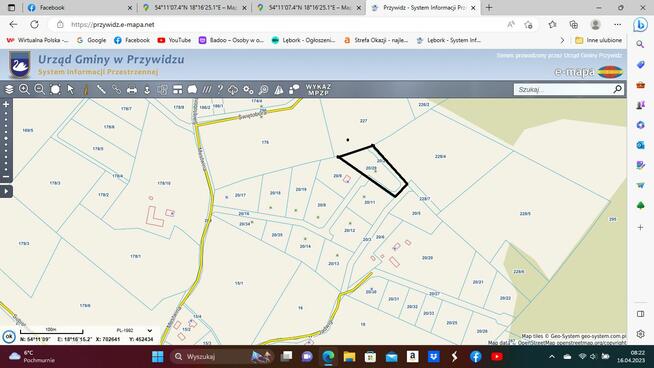Open the gears settings tool
Viewport: 654px width, 368px height.
(249, 89)
